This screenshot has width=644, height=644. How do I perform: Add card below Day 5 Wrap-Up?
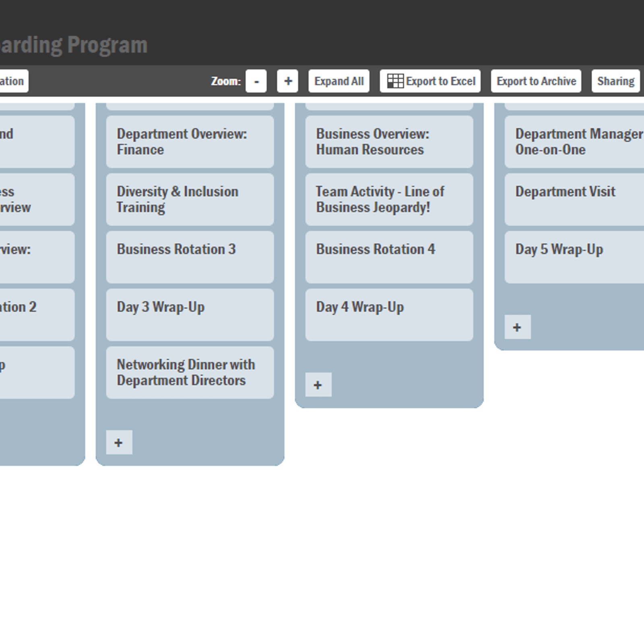pyautogui.click(x=517, y=327)
